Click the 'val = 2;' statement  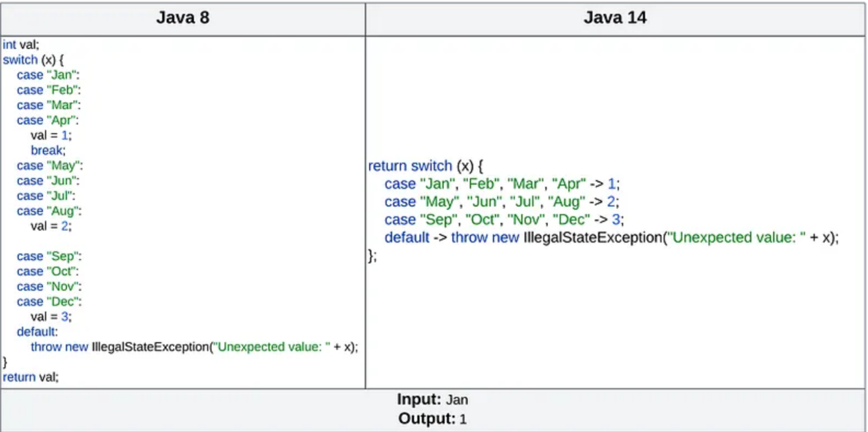(x=51, y=226)
